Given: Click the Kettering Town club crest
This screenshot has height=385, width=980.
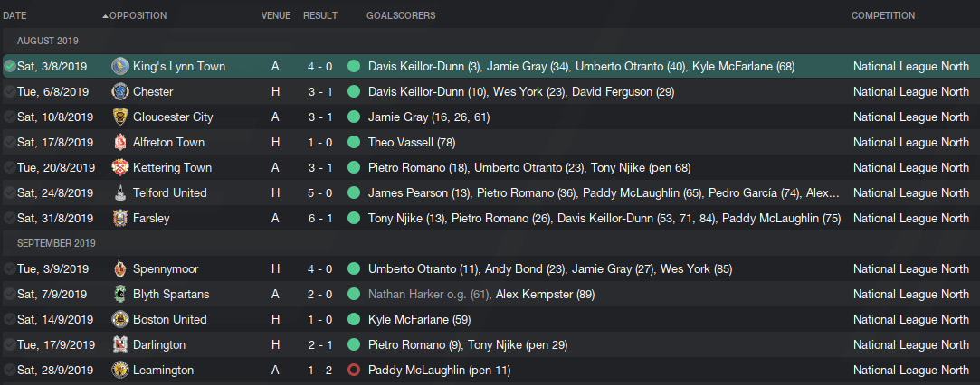Looking at the screenshot, I should (120, 168).
